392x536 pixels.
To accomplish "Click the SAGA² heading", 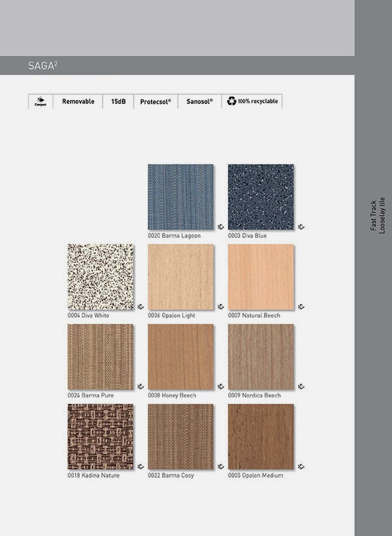I will click(x=42, y=65).
